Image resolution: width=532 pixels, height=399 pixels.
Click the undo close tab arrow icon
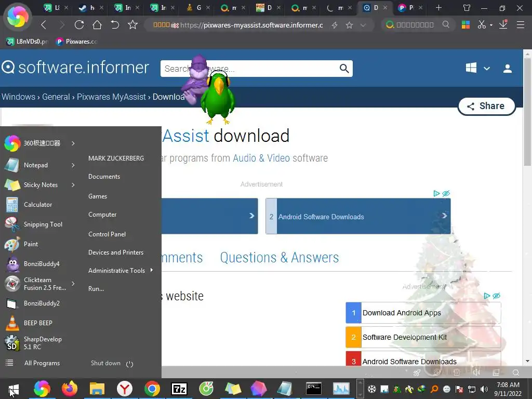[115, 25]
